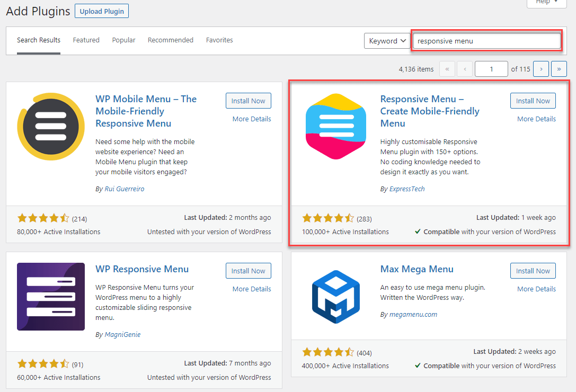Click the first-page double-left arrow
The image size is (576, 392).
447,69
